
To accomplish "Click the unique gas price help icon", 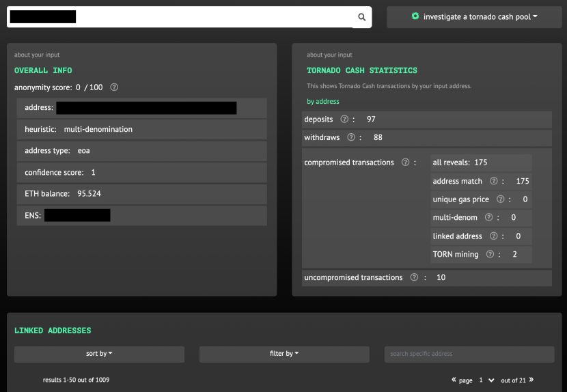I will (x=500, y=199).
